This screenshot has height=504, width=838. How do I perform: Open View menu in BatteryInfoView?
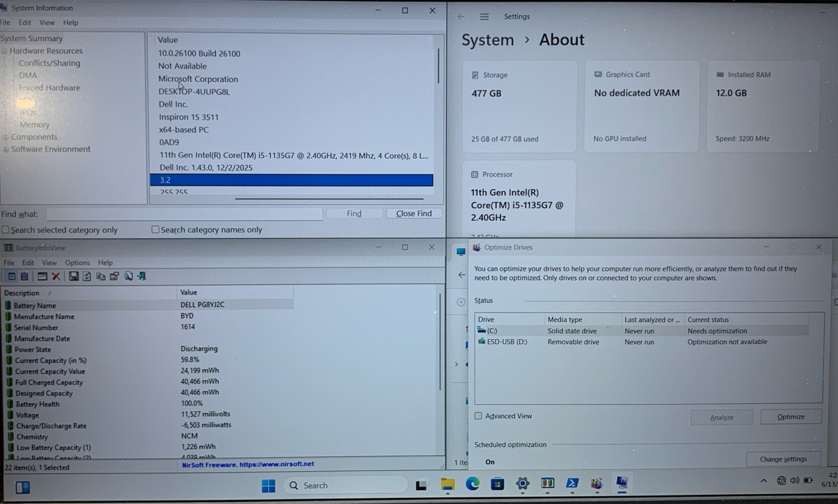[49, 263]
